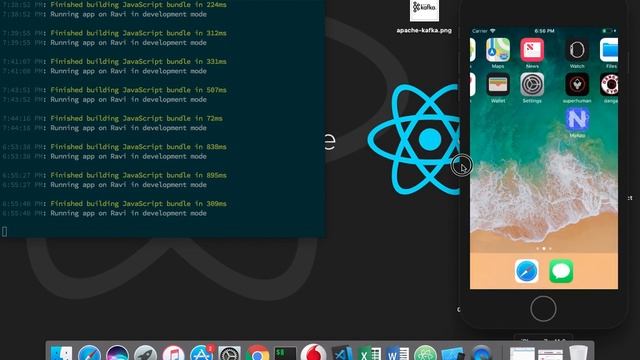Open Launchpad rocket icon in the Dock
Viewport: 640px width, 360px height.
[x=145, y=353]
